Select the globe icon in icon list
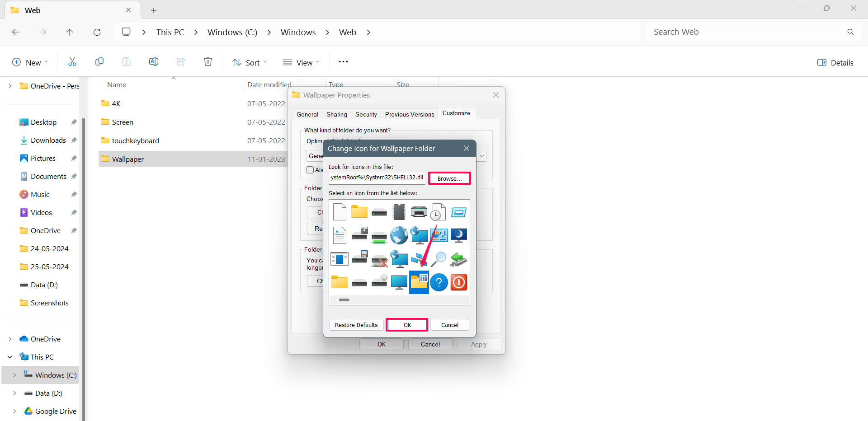 399,235
